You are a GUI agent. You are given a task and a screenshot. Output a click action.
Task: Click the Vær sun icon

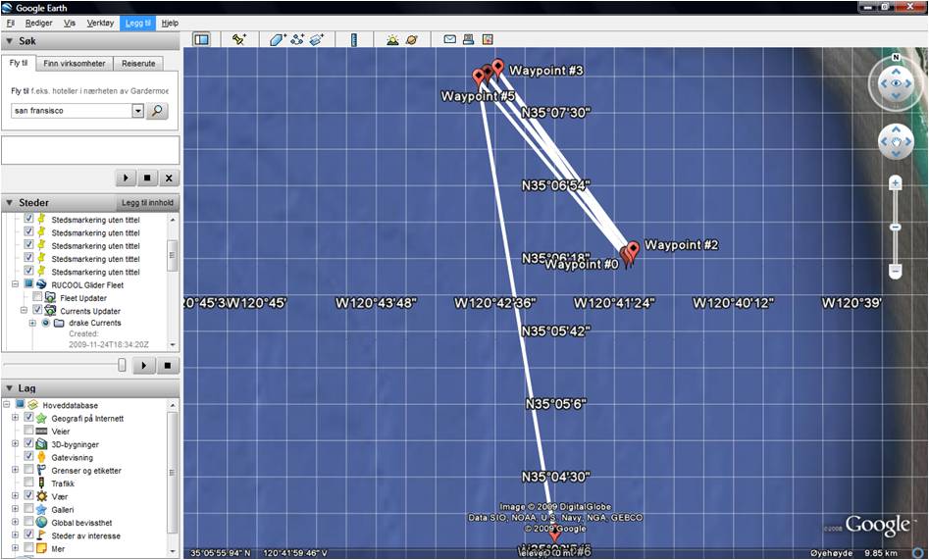(x=41, y=496)
